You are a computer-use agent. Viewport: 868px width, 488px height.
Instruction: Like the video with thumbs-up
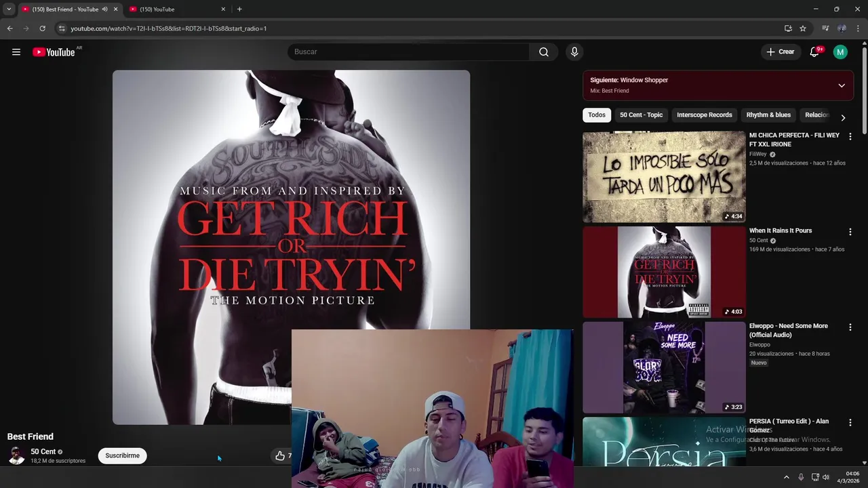click(280, 455)
